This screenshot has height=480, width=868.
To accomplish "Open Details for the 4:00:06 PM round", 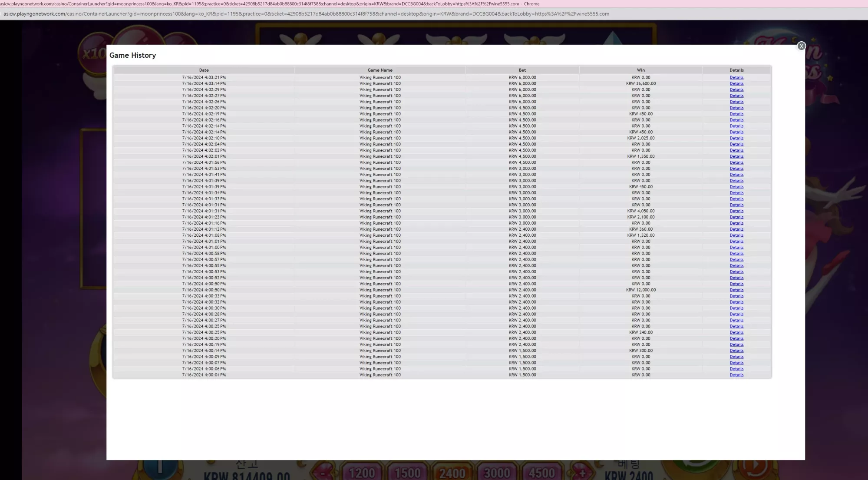I will 736,369.
